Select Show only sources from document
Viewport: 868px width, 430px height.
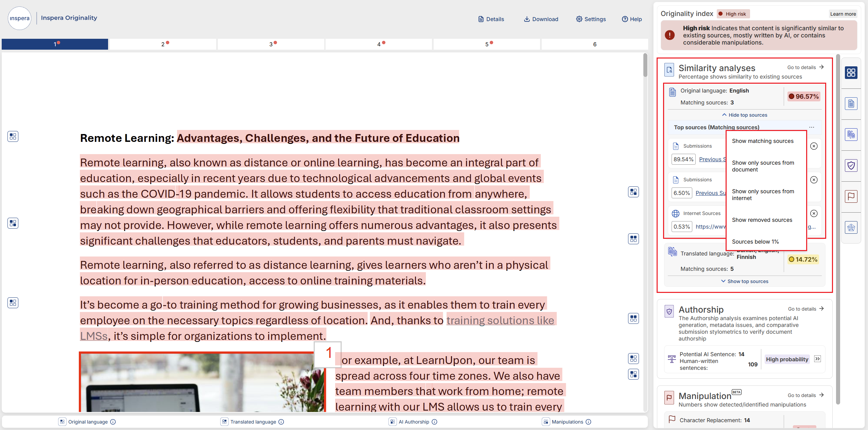[763, 166]
